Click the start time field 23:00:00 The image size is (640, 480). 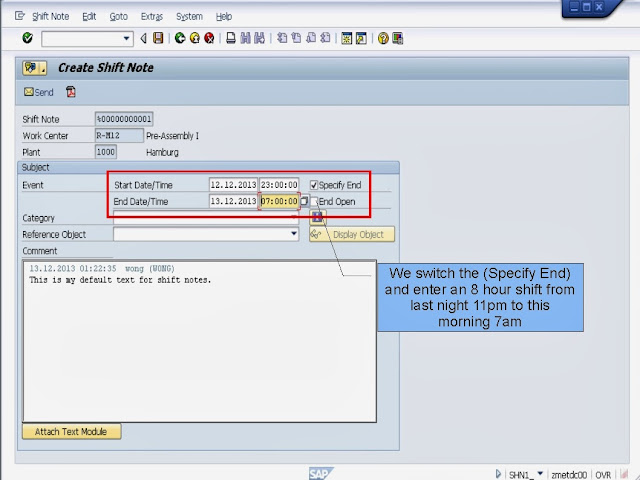click(279, 184)
